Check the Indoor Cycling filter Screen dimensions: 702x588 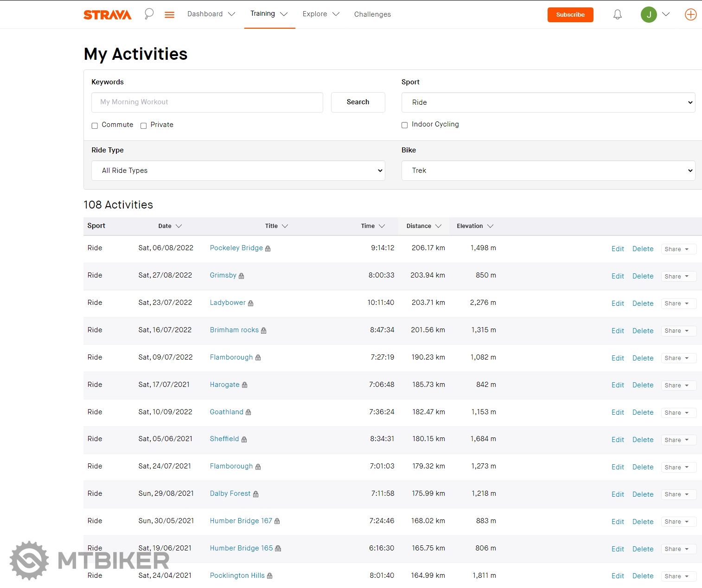405,125
